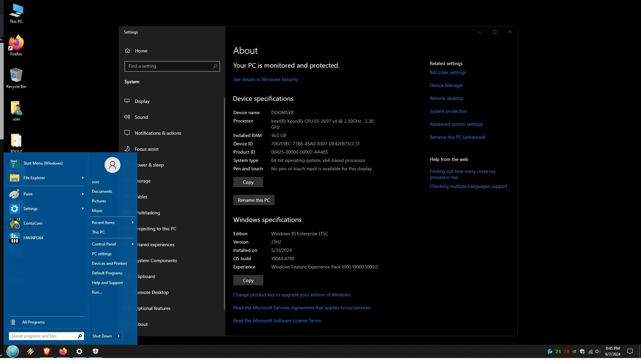The width and height of the screenshot is (641, 364).
Task: Click Rename this PC button
Action: [x=254, y=200]
